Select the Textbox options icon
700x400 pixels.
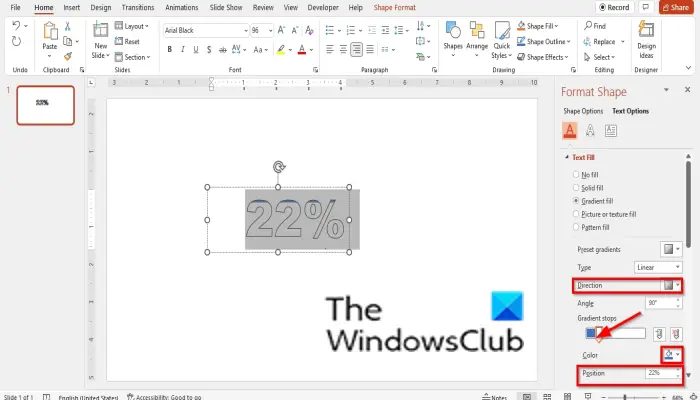(x=611, y=131)
